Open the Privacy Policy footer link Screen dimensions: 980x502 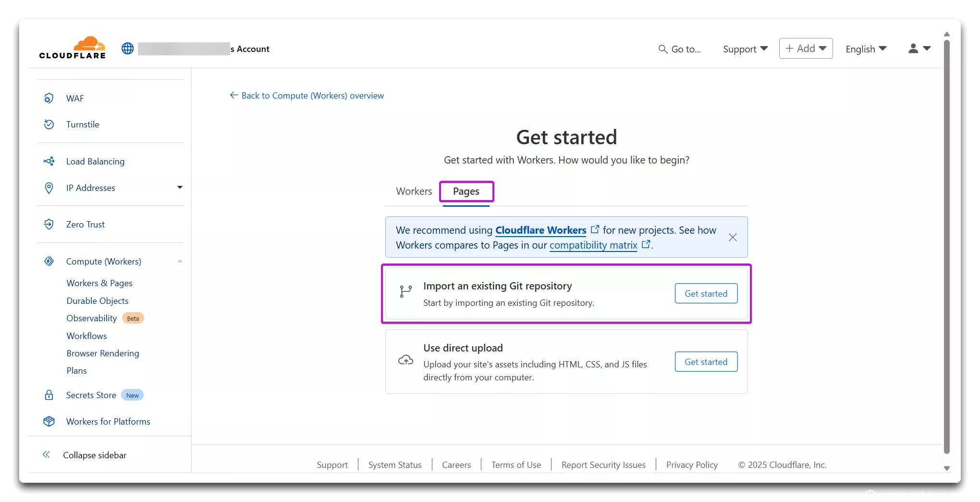coord(692,464)
